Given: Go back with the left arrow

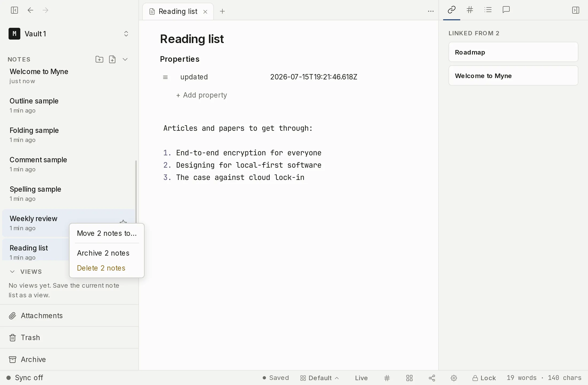Looking at the screenshot, I should pos(30,10).
